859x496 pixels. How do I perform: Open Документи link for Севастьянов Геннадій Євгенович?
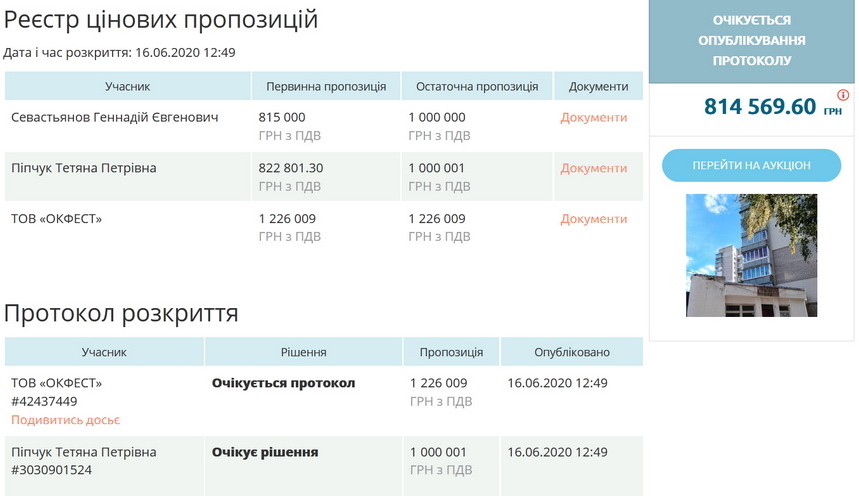point(593,117)
